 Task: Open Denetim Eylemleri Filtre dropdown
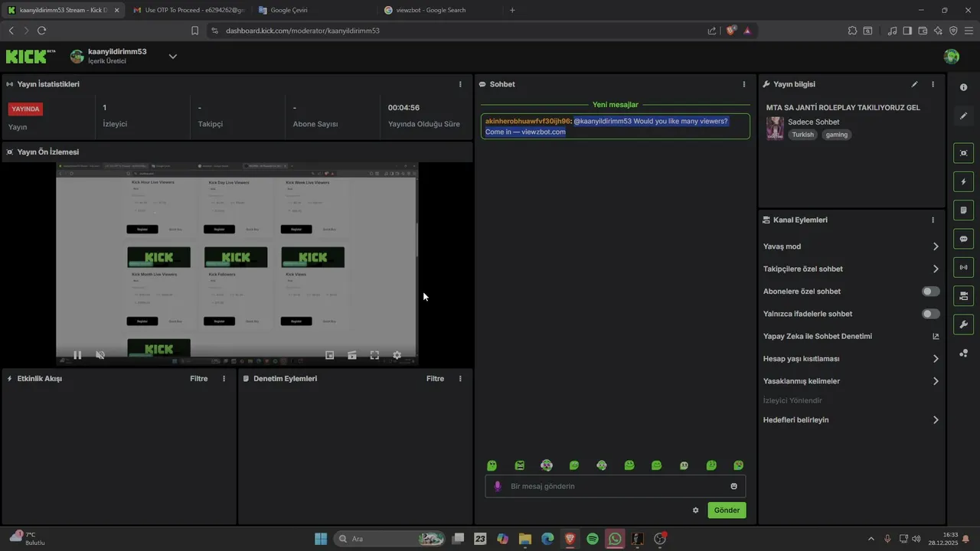coord(435,379)
